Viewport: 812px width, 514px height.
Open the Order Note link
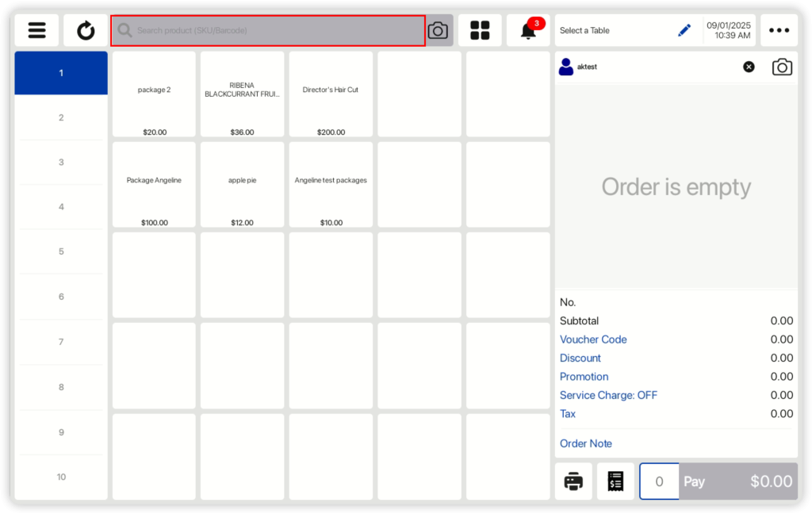pyautogui.click(x=586, y=443)
